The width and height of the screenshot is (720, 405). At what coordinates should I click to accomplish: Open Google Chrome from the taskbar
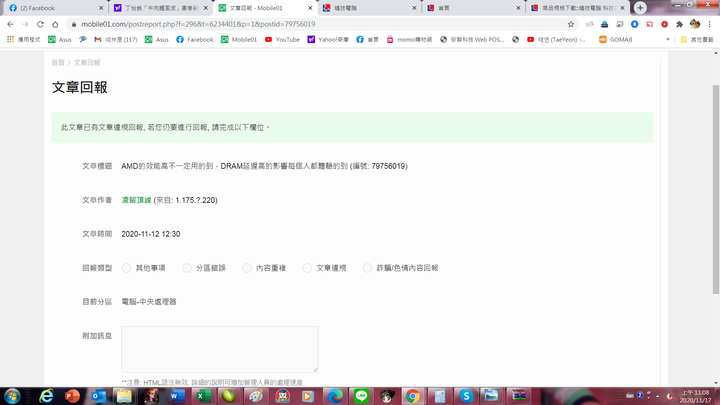413,396
